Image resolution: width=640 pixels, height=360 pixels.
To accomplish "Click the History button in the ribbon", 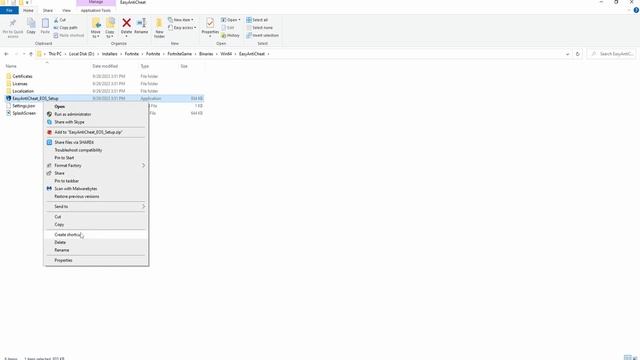I will tap(230, 36).
